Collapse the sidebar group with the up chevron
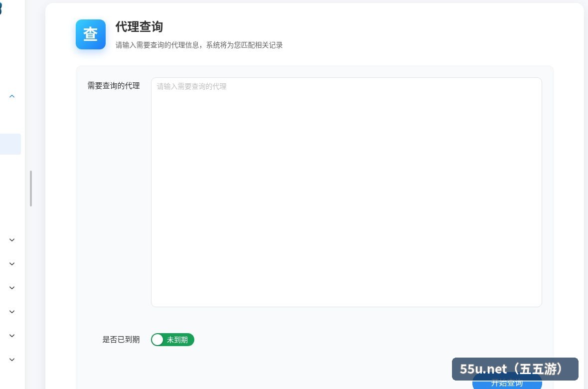Screen dimensions: 588x389 coord(12,96)
